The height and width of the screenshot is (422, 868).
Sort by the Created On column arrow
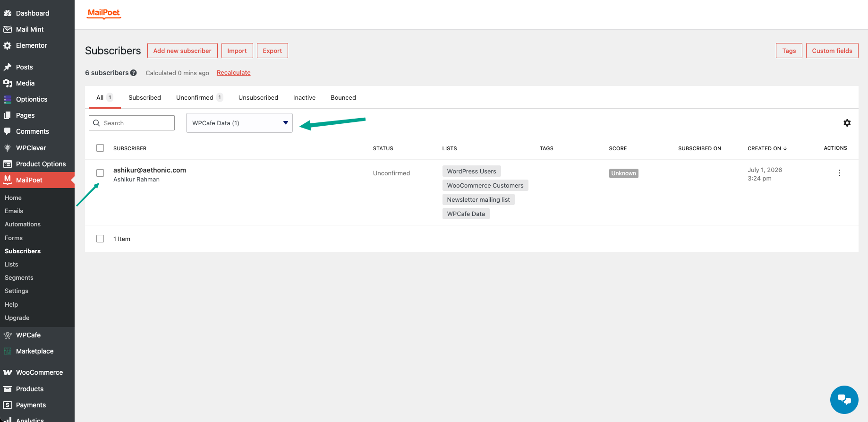785,148
